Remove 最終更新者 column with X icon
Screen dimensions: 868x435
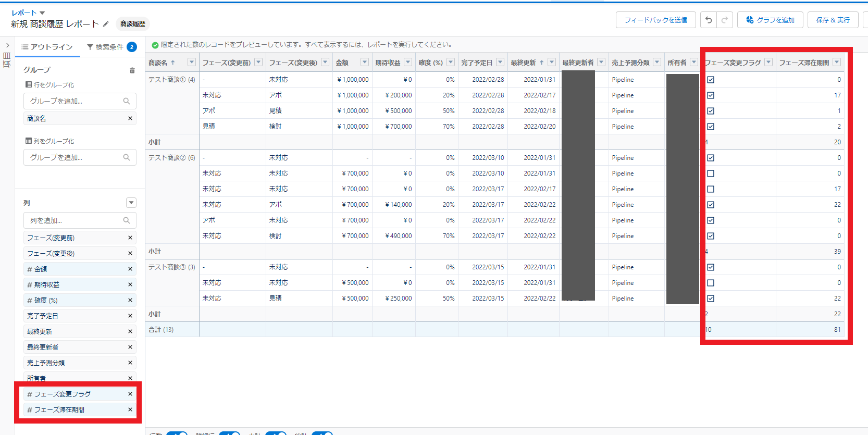pos(130,347)
